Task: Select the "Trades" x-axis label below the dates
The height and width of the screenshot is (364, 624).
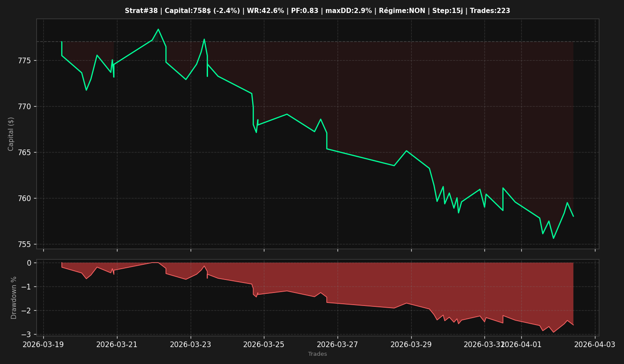Action: click(318, 354)
